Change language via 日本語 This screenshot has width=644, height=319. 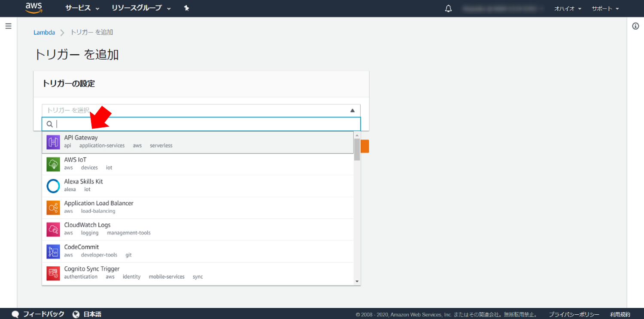point(92,314)
